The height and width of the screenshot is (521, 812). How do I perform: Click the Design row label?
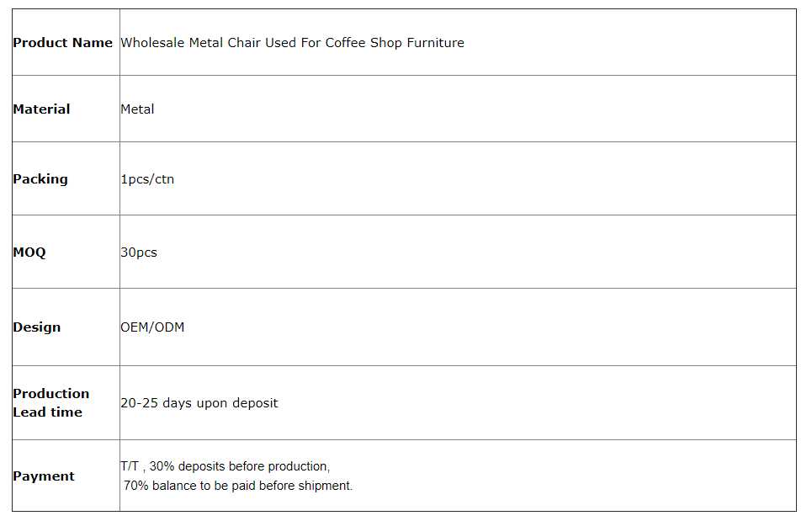(x=37, y=327)
